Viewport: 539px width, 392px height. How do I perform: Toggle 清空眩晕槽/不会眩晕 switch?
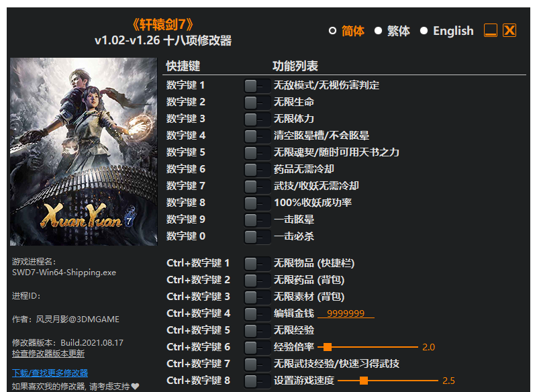click(257, 136)
